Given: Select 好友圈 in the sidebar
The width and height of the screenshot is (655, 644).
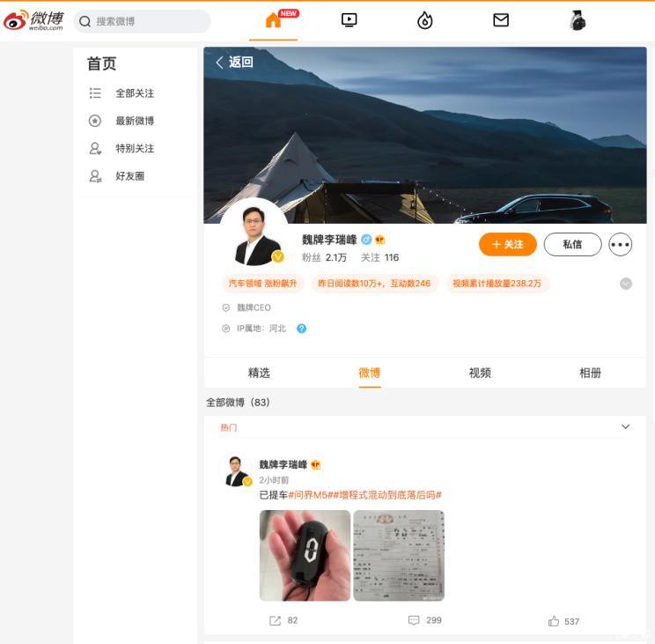Looking at the screenshot, I should pos(130,176).
